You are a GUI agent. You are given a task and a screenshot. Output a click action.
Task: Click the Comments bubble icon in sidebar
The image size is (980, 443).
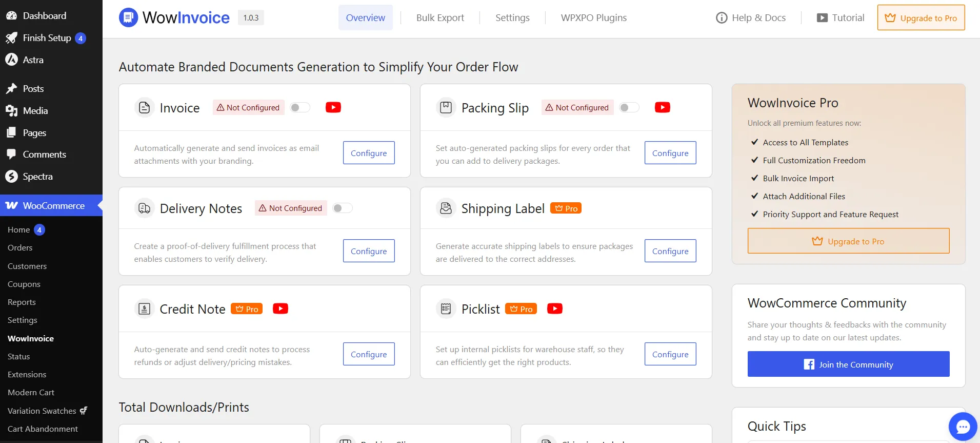point(11,155)
